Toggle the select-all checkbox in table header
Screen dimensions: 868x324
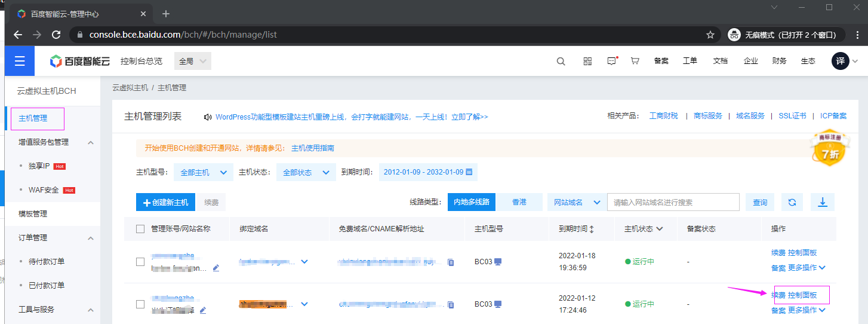click(140, 229)
